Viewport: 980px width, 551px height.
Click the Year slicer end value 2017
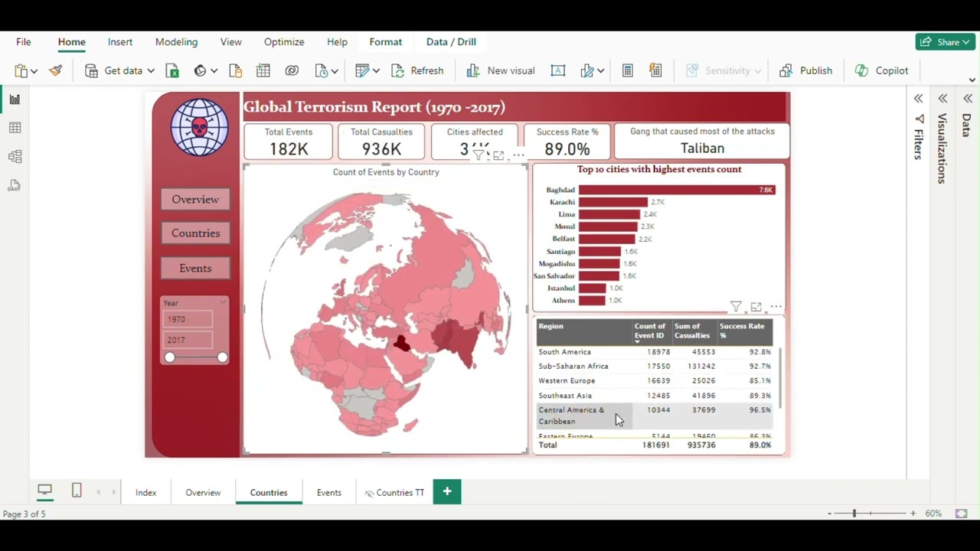tap(188, 340)
